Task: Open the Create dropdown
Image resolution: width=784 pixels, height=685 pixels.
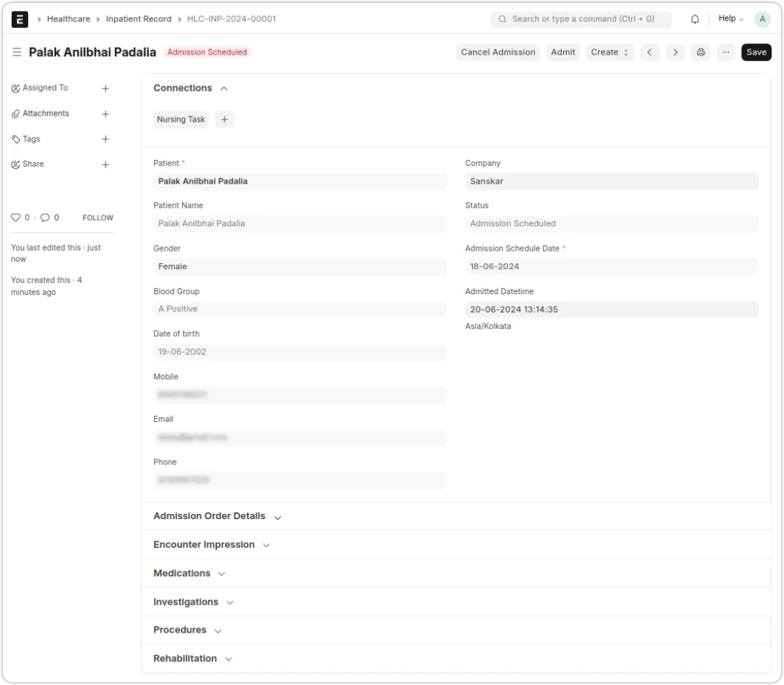Action: click(609, 52)
